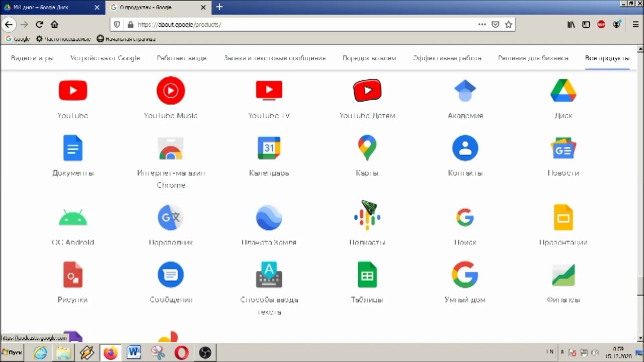Open the ОС Android robot icon
Screen dimensions: 644x362
73,217
